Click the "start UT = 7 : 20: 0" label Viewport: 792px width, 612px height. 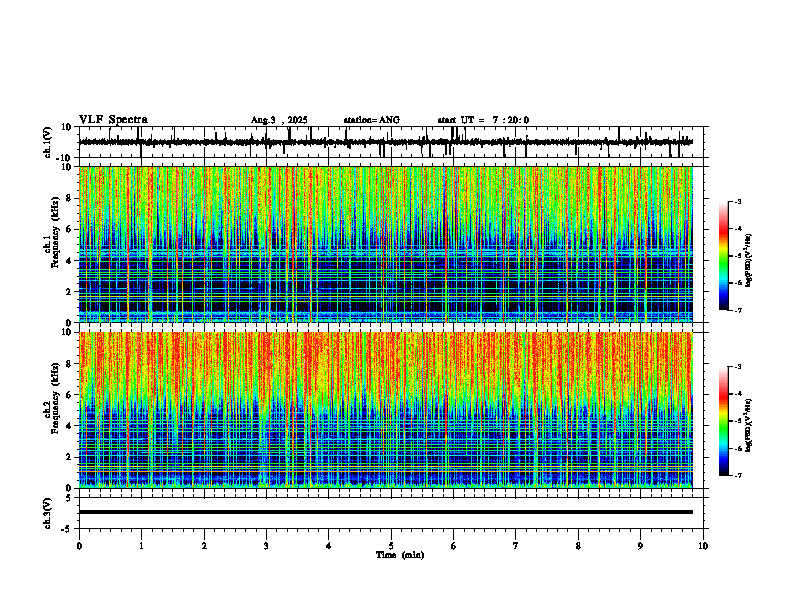point(483,120)
